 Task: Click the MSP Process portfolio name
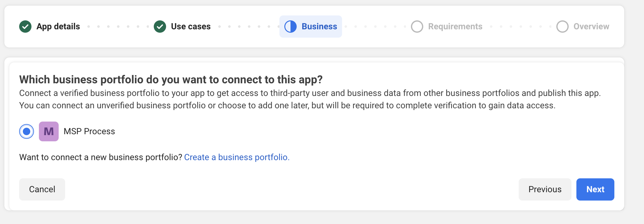(89, 131)
